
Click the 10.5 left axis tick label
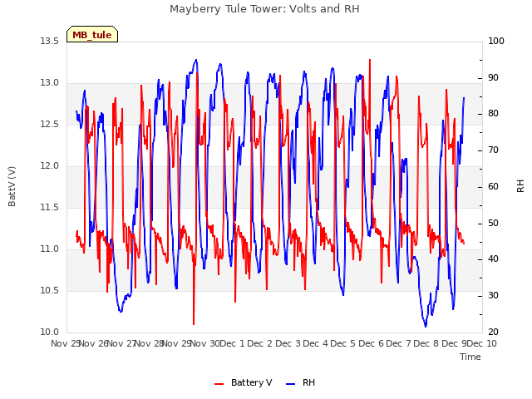pos(50,290)
